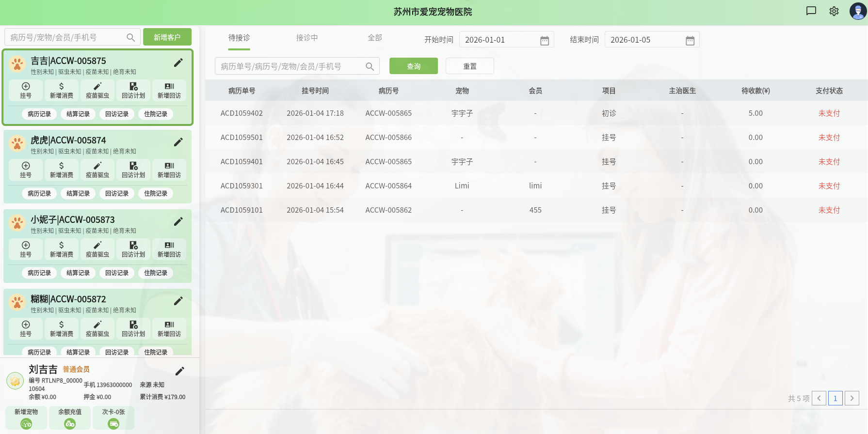This screenshot has height=434, width=868.
Task: Open the user avatar profile
Action: click(858, 11)
